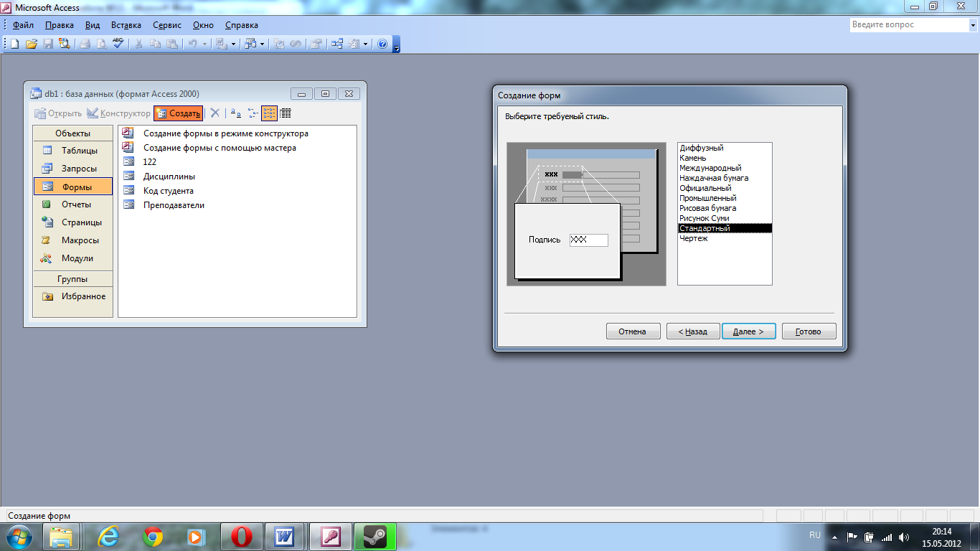This screenshot has height=551, width=980.
Task: Click the New database toolbar icon
Action: pos(14,44)
